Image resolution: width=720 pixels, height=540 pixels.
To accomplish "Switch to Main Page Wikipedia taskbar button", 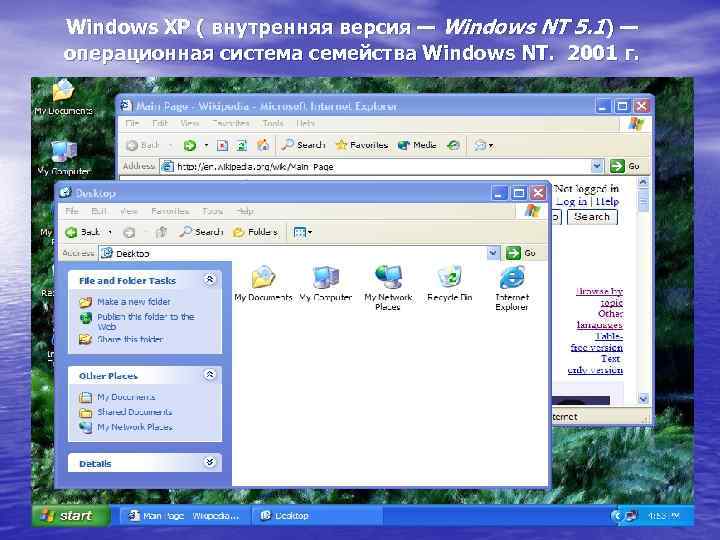I will (x=184, y=516).
